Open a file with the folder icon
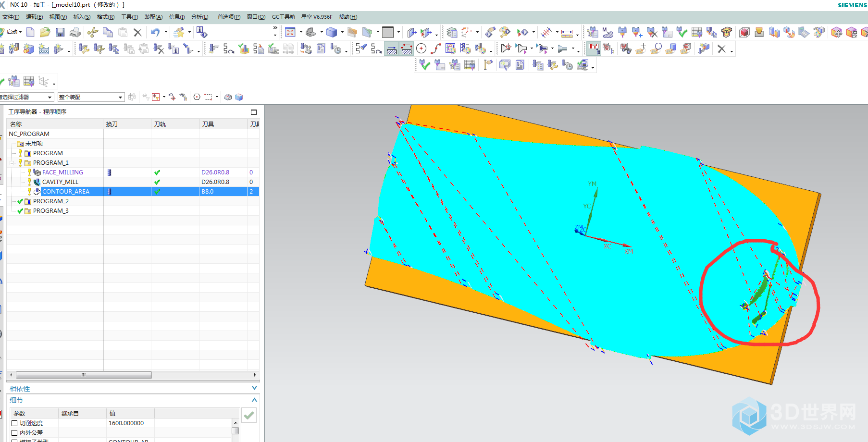The height and width of the screenshot is (442, 868). (x=45, y=32)
